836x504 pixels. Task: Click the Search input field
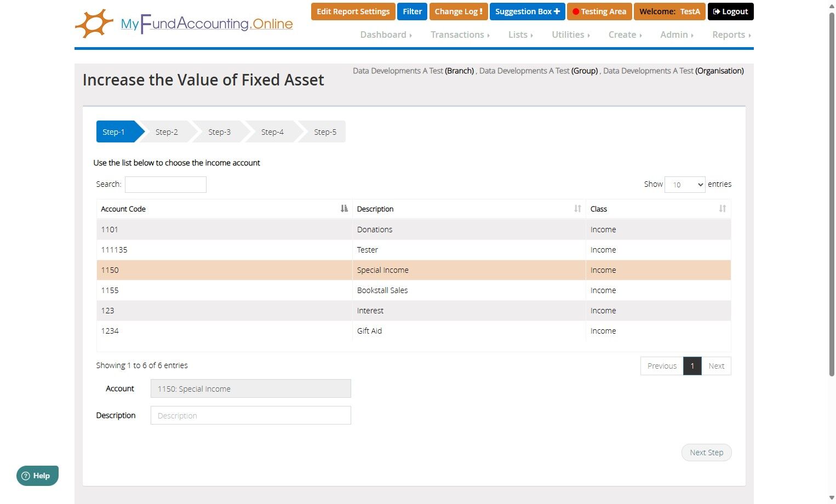pos(165,185)
